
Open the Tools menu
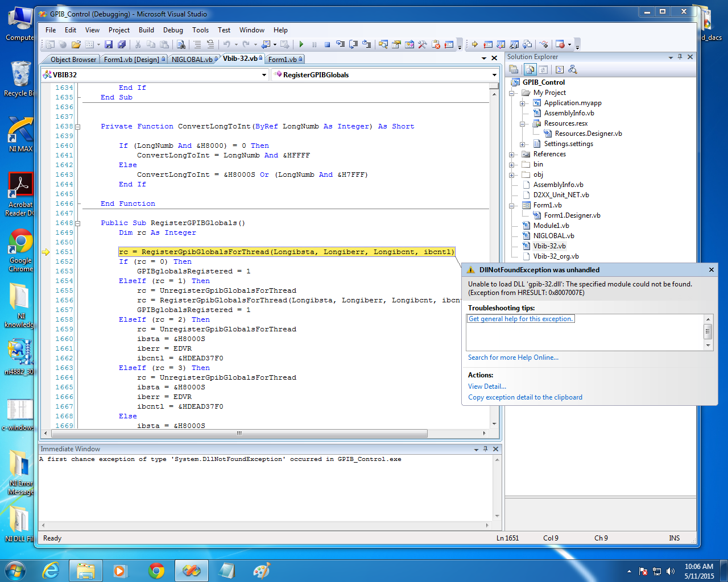pos(200,30)
